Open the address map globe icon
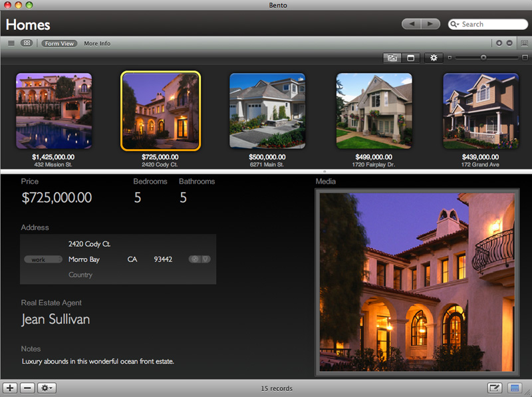Viewport: 532px width, 397px height. point(195,259)
